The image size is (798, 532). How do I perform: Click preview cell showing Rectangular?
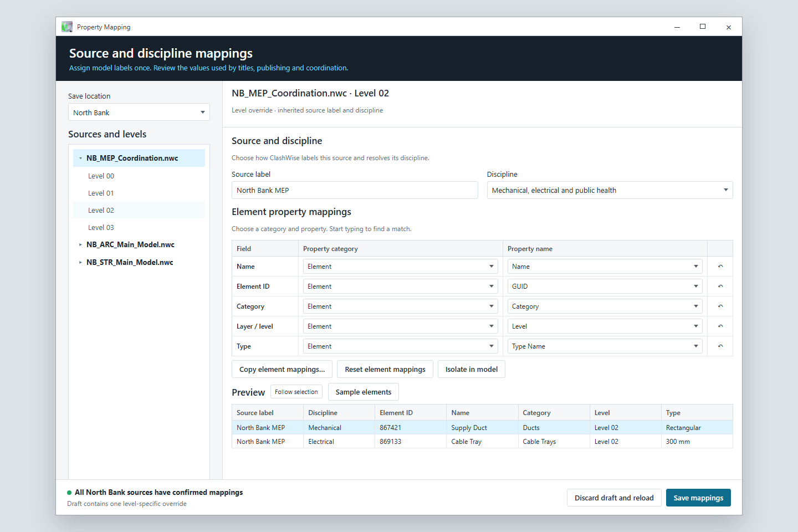(x=697, y=427)
